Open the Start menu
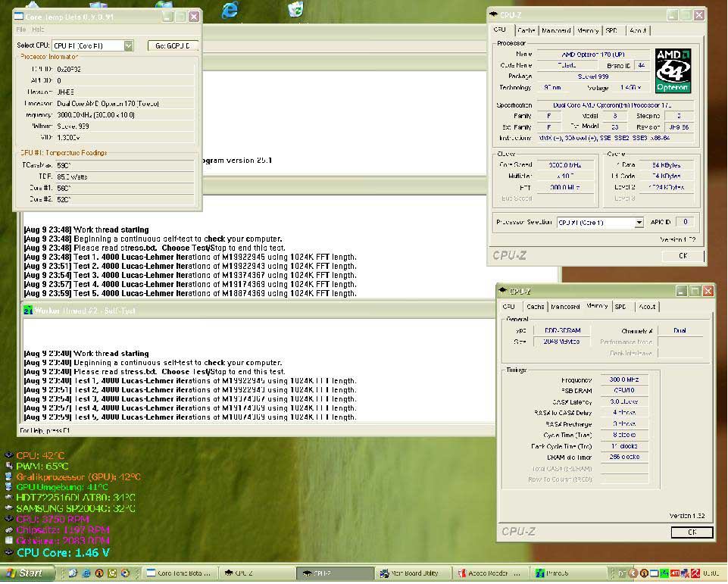The height and width of the screenshot is (584, 728). 27,573
